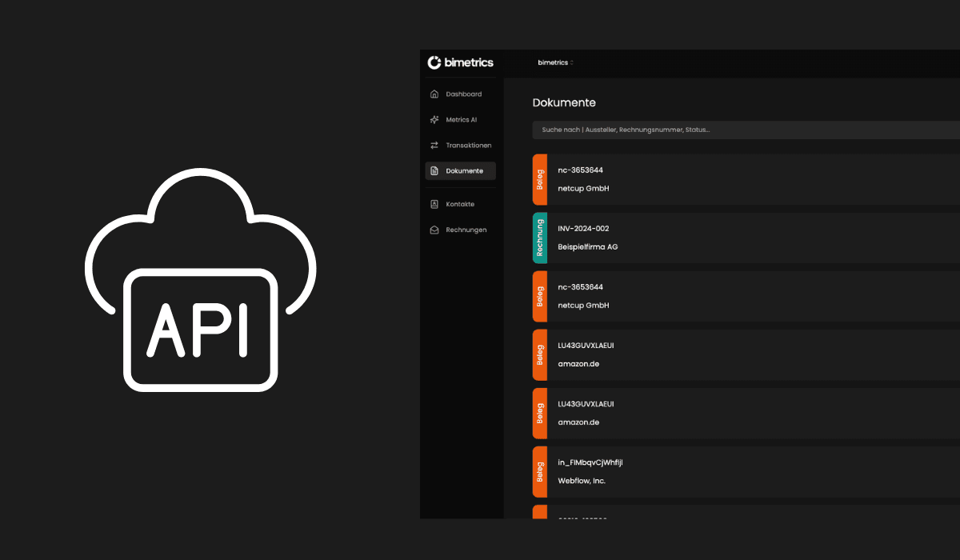Go to the Transaktionen section
This screenshot has width=960, height=560.
(468, 146)
